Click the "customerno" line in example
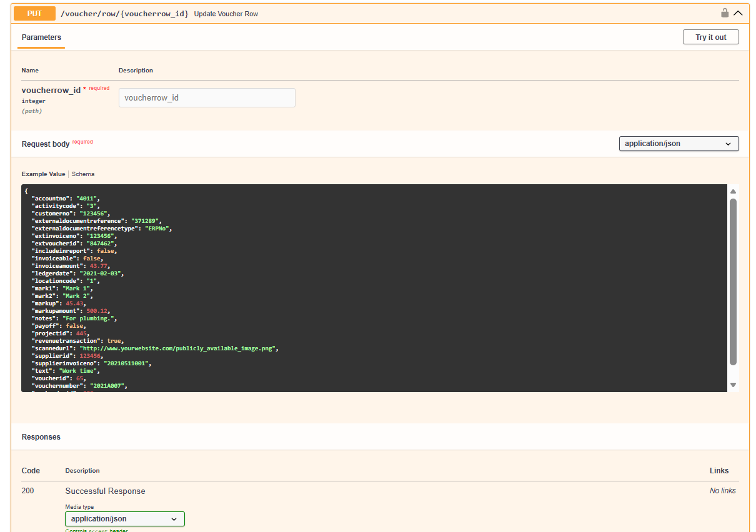The height and width of the screenshot is (532, 756). [x=71, y=213]
